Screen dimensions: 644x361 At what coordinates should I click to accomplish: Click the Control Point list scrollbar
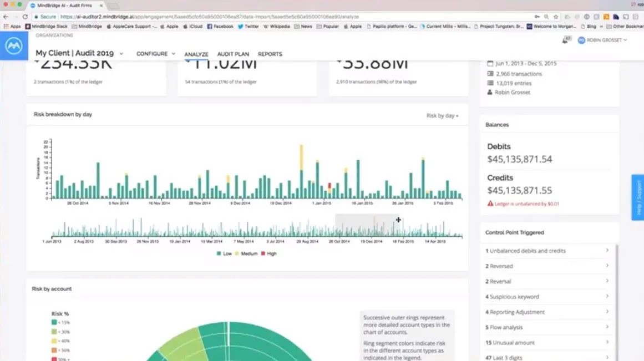pos(616,303)
